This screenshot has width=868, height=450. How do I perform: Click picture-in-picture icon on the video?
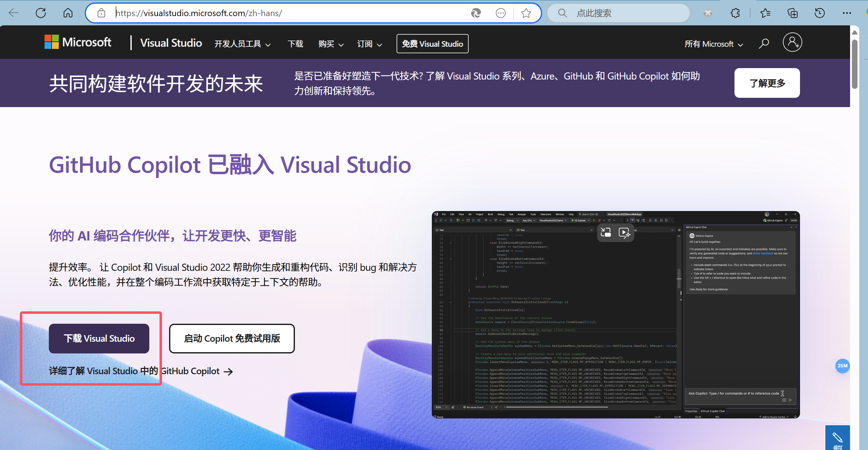coord(606,233)
